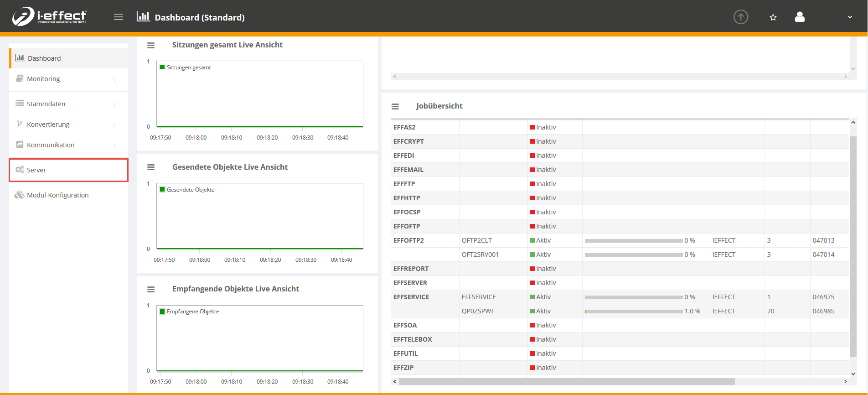Open Sitzungen gesamt panel menu icon
The image size is (868, 395).
151,45
